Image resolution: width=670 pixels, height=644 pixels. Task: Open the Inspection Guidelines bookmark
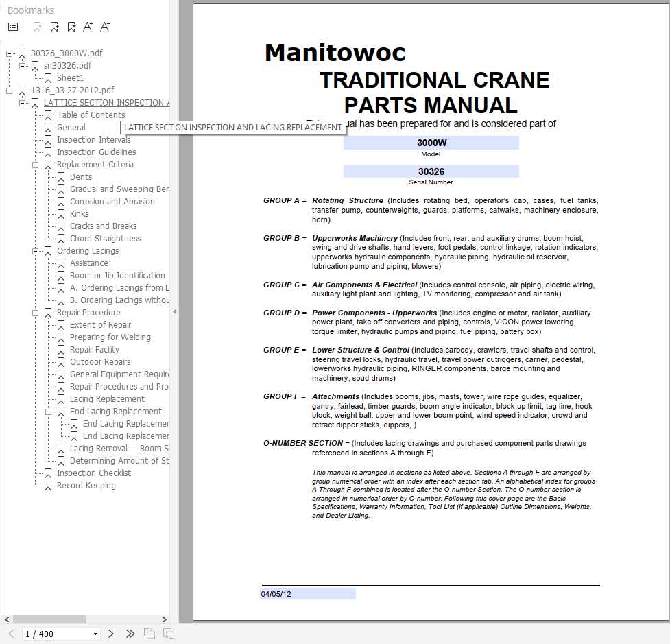pyautogui.click(x=96, y=152)
